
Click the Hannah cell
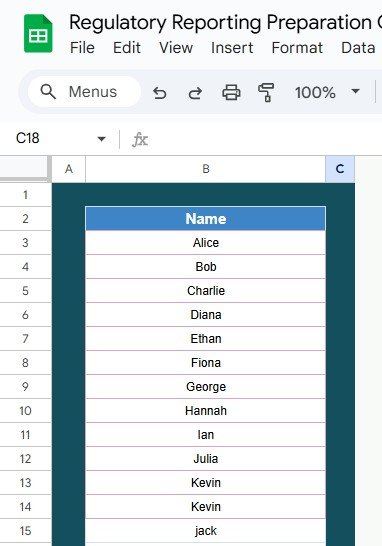(205, 411)
